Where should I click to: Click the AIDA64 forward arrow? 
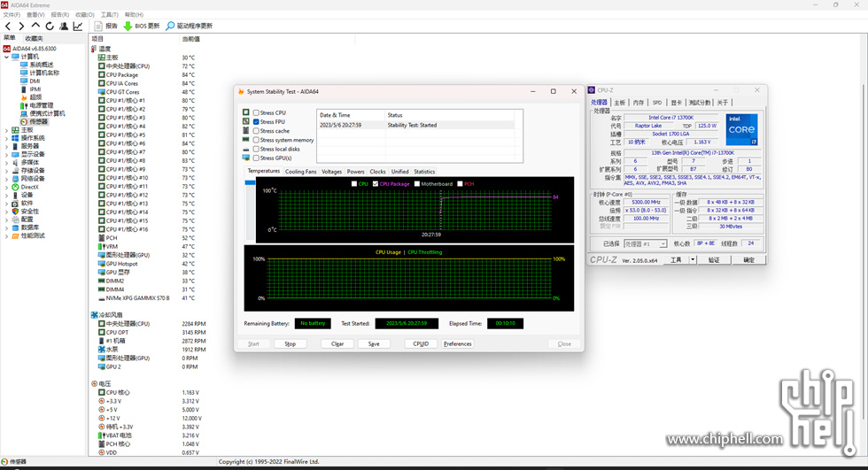tap(21, 26)
